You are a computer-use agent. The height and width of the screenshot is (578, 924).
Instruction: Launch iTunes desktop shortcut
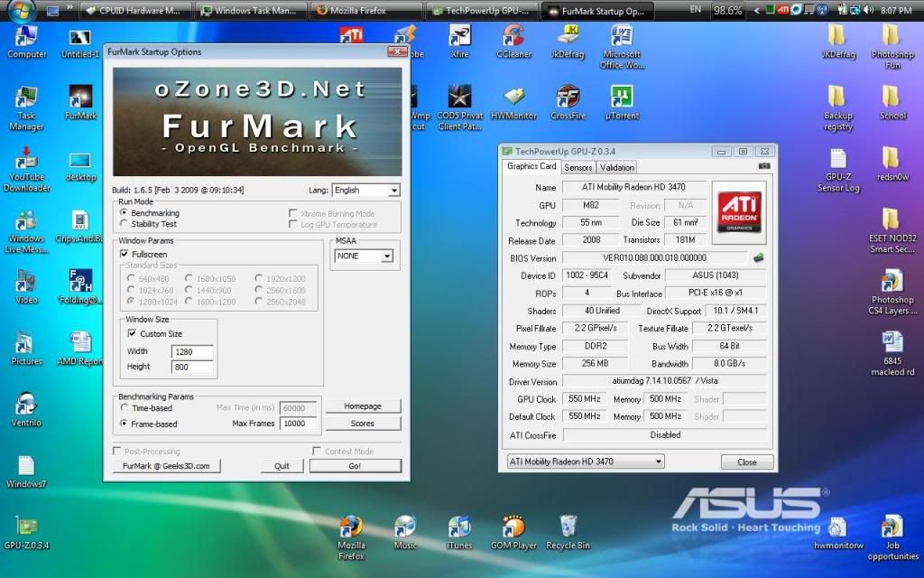[459, 533]
